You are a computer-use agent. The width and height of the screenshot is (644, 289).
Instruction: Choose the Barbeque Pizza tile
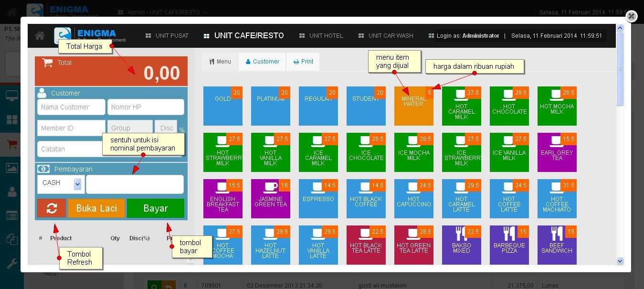coord(509,245)
